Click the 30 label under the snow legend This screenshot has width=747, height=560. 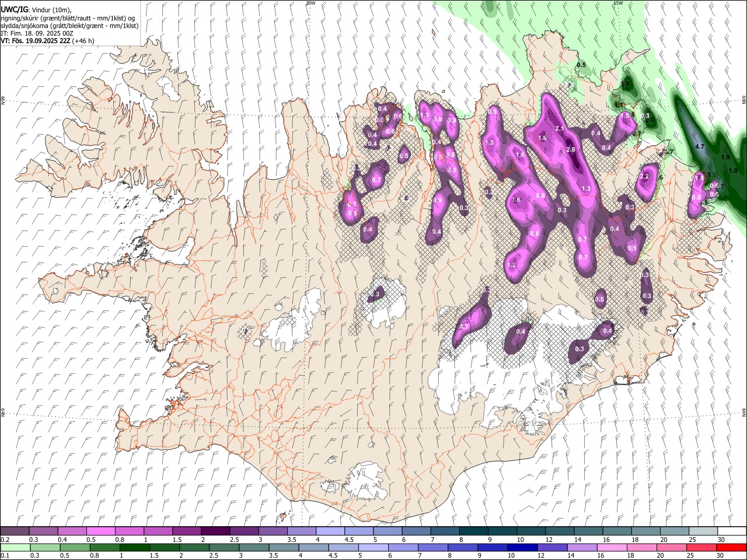[x=721, y=540]
